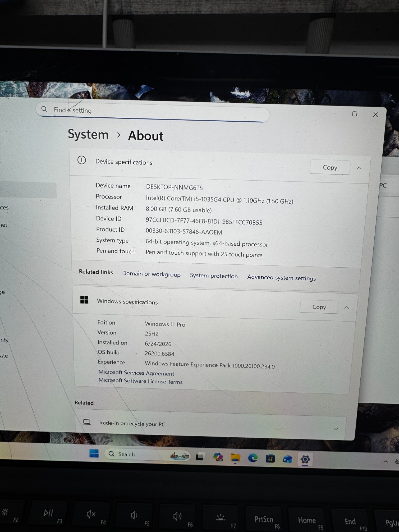Open the Outlook taskbar icon

[x=287, y=459]
